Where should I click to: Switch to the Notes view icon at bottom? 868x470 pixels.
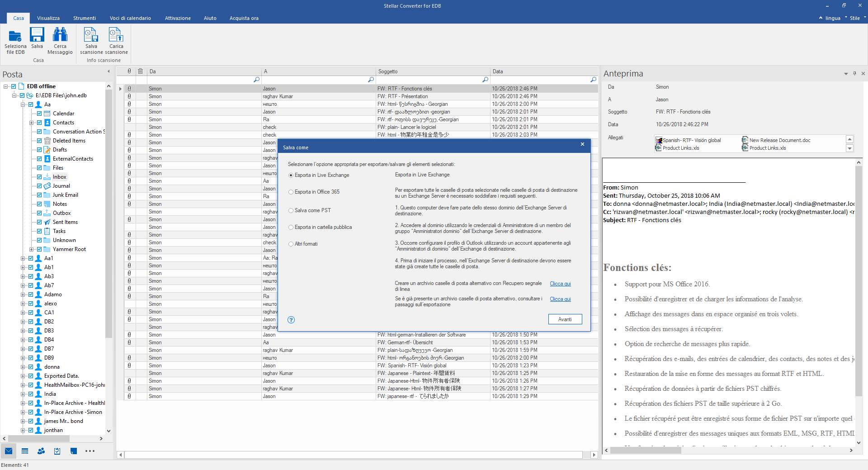click(74, 451)
